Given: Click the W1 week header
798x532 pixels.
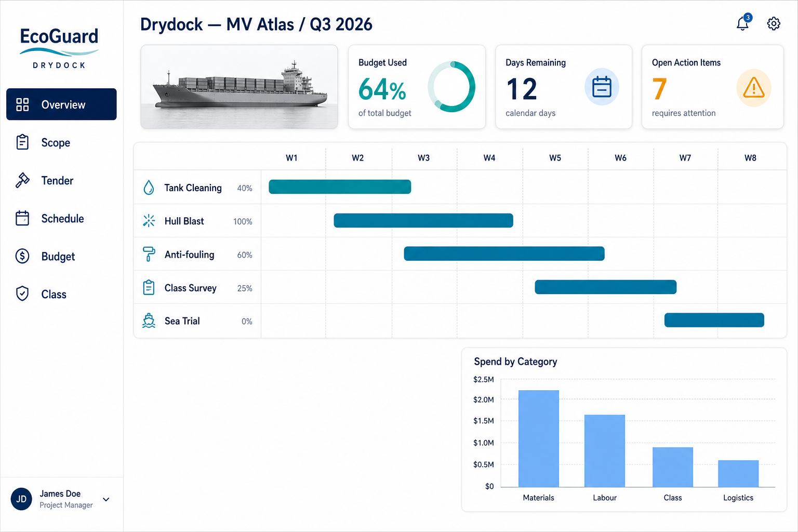Looking at the screenshot, I should [292, 158].
